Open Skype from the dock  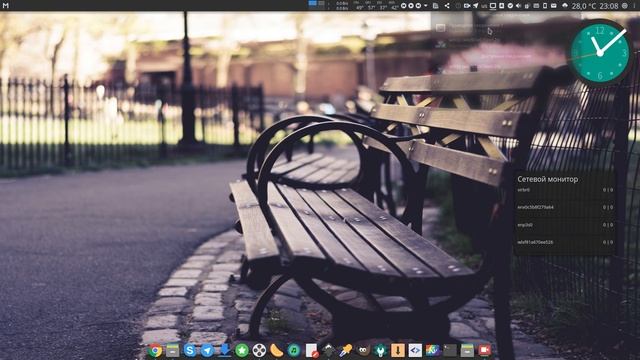[x=190, y=350]
